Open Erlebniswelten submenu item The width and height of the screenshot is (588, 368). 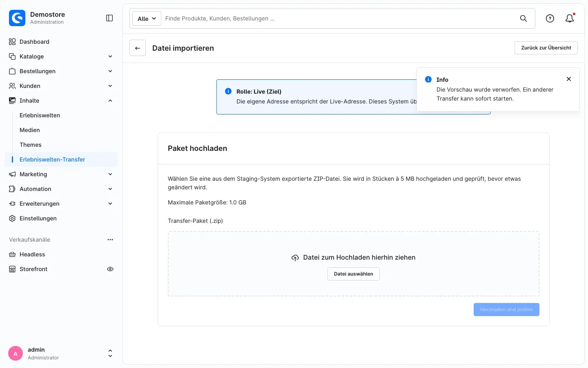[40, 115]
